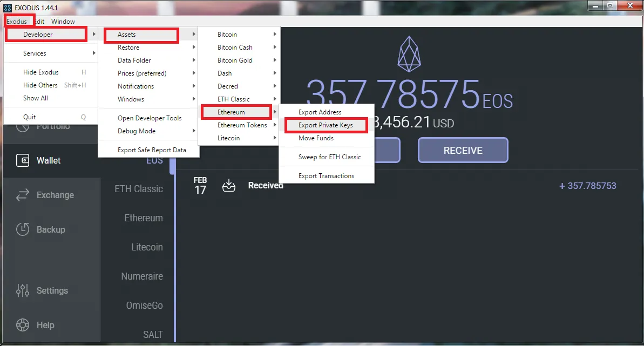Choose Export Address
The height and width of the screenshot is (346, 644).
pyautogui.click(x=327, y=112)
